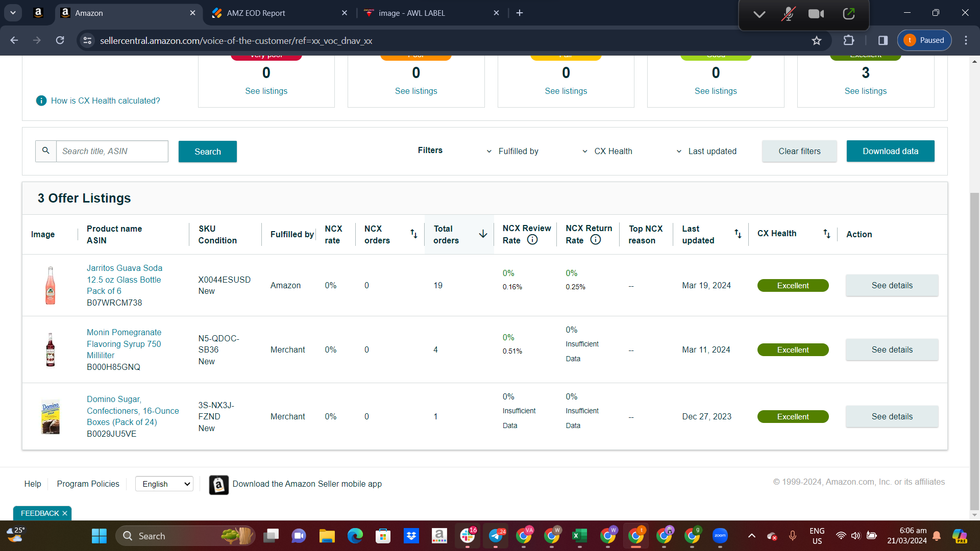
Task: Open File Explorer from the taskbar
Action: tap(327, 536)
